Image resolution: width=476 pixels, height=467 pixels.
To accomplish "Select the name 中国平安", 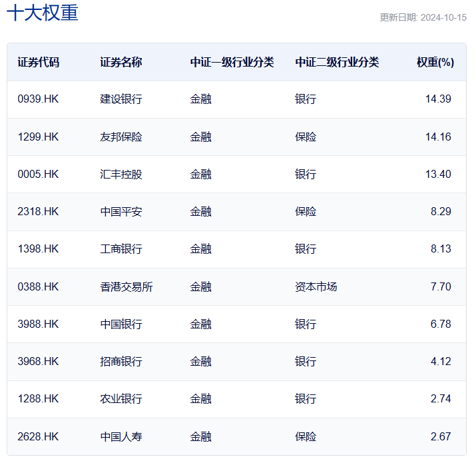I will pos(121,211).
